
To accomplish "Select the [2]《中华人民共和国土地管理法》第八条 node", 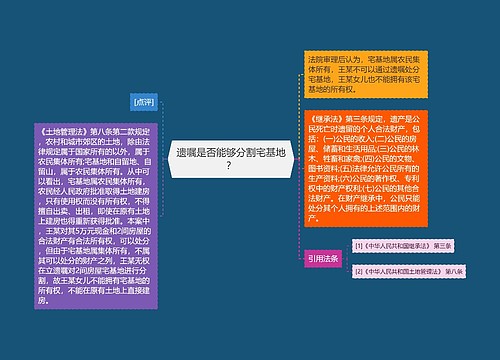I will [x=409, y=271].
